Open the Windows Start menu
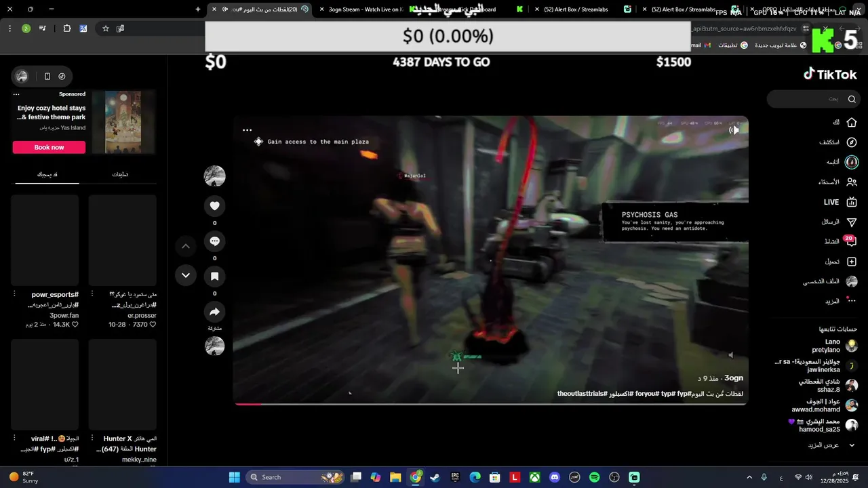Image resolution: width=868 pixels, height=488 pixels. tap(235, 477)
